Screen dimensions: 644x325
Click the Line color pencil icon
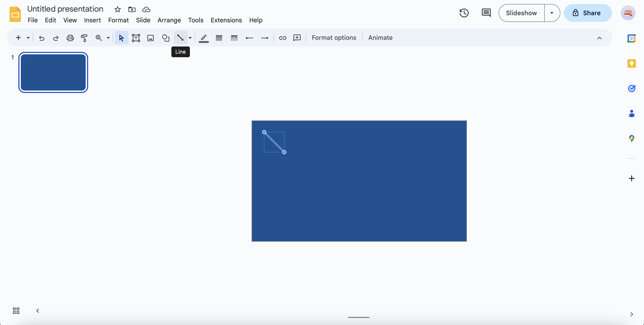(x=204, y=38)
